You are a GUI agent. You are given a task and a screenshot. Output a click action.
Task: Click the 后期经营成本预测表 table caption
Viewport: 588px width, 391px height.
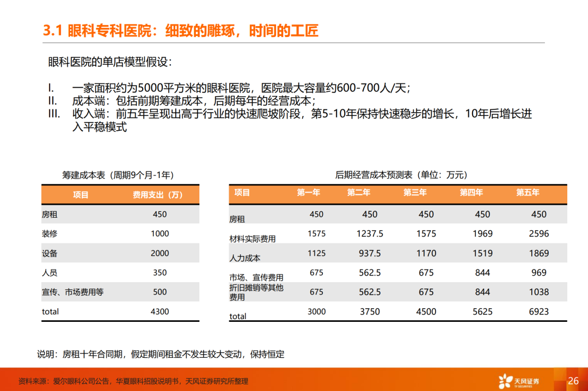[401, 175]
